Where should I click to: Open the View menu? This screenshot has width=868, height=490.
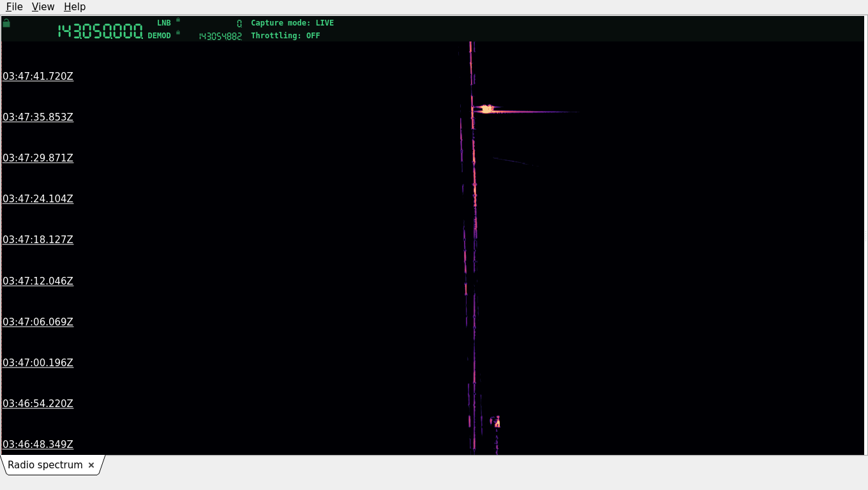43,6
